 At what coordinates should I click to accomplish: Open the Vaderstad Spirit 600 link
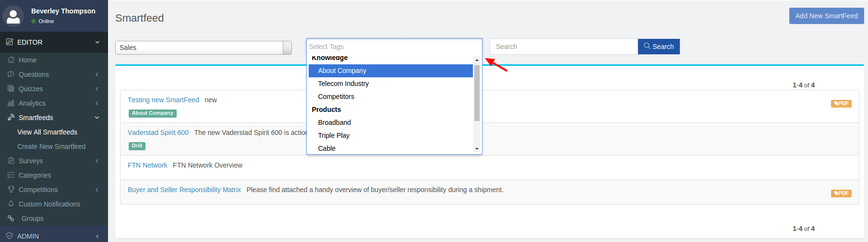[158, 133]
